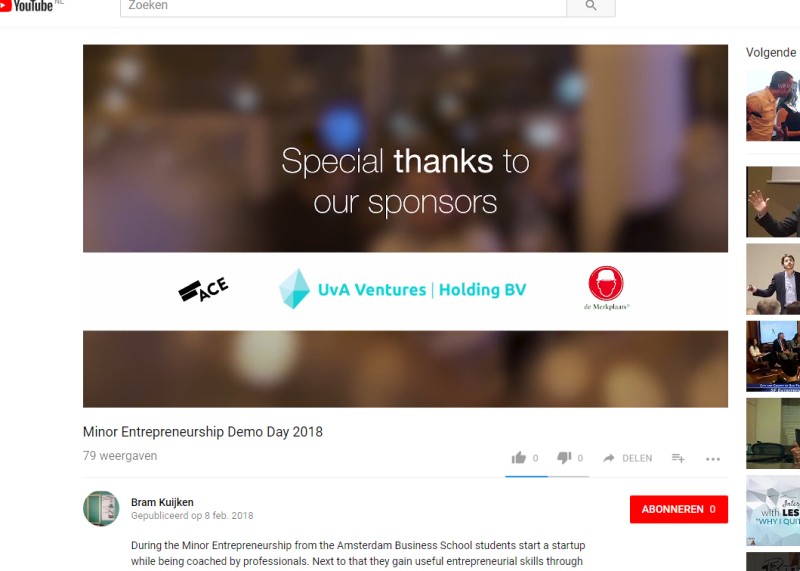Open the add to playlist icon
Image resolution: width=800 pixels, height=571 pixels.
[x=678, y=458]
